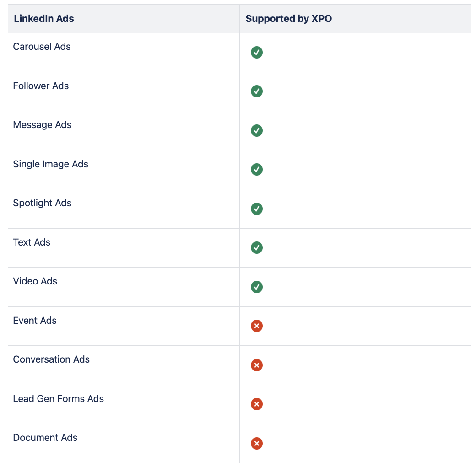Click the red X for Conversation Ads
The image size is (476, 472).
point(257,365)
